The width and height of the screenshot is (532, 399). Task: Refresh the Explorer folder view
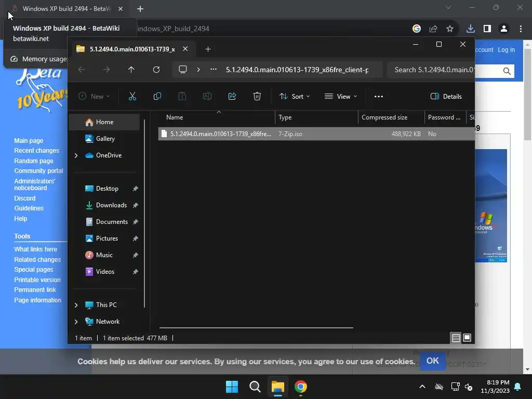pyautogui.click(x=156, y=70)
